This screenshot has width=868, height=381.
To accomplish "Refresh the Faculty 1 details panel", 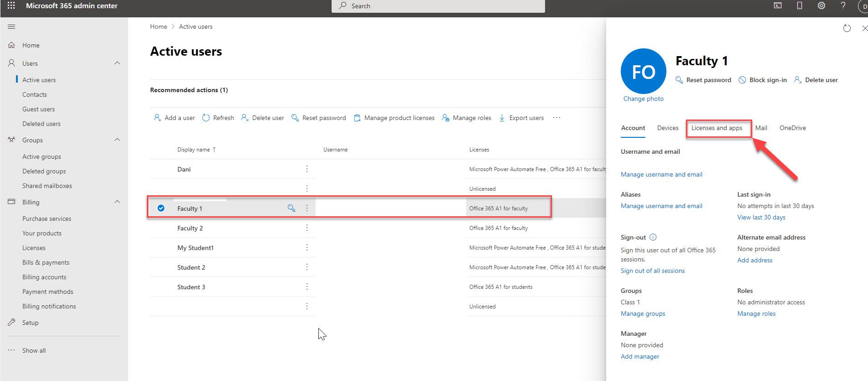I will pyautogui.click(x=847, y=28).
